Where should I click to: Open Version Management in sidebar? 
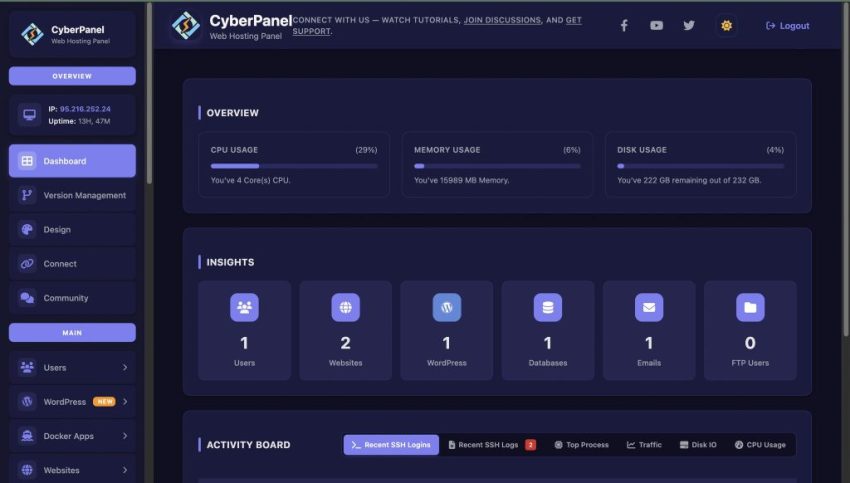pos(72,195)
